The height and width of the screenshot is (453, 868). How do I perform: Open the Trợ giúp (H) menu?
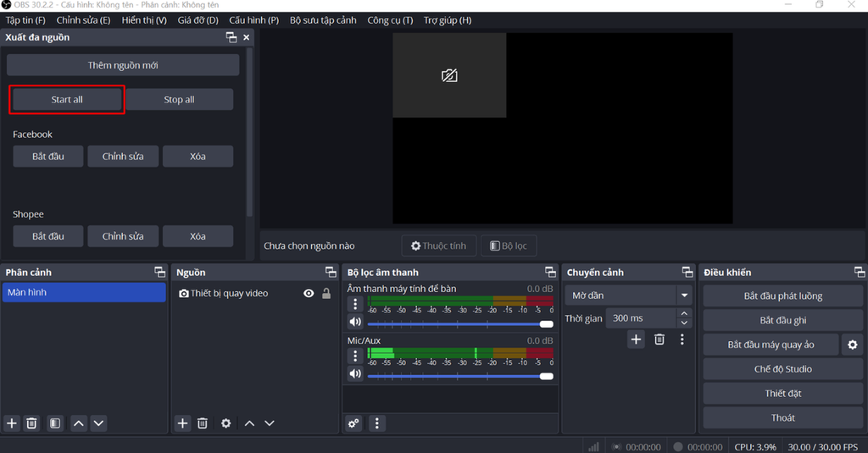click(x=448, y=20)
